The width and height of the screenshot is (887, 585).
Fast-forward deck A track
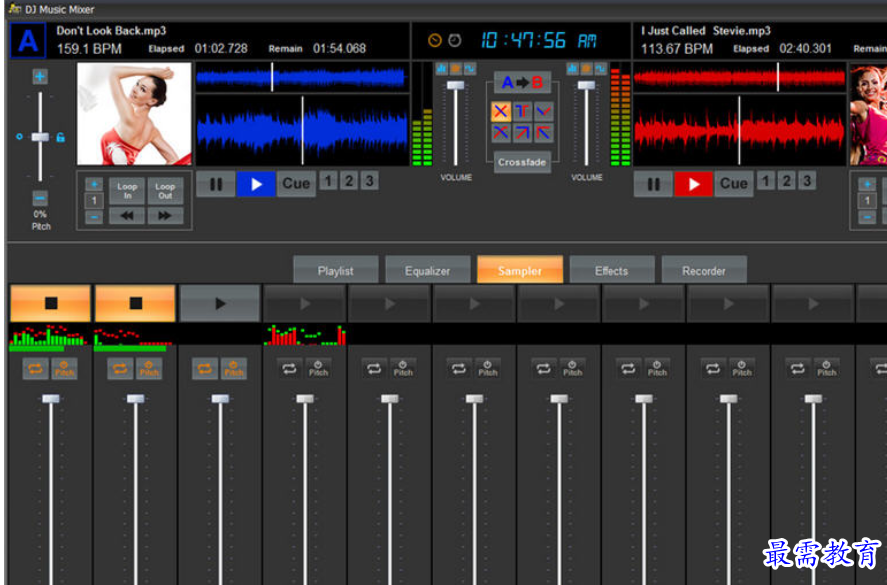point(165,216)
